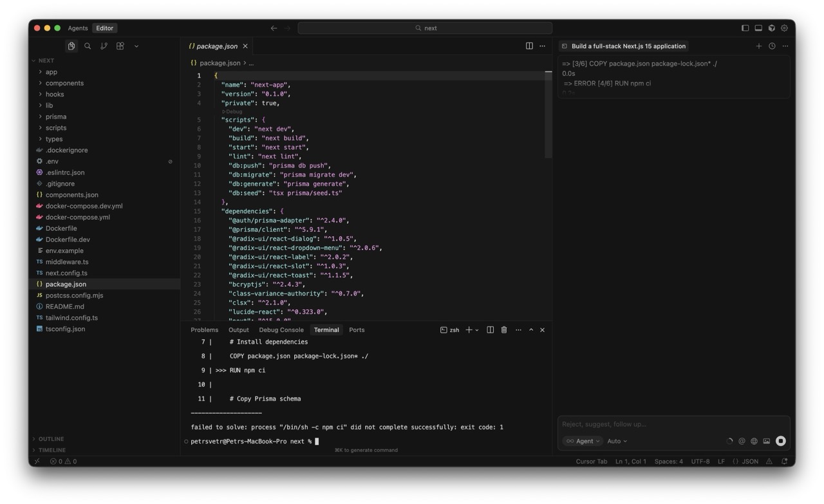Image resolution: width=824 pixels, height=504 pixels.
Task: Expand the prisma folder
Action: tap(56, 117)
